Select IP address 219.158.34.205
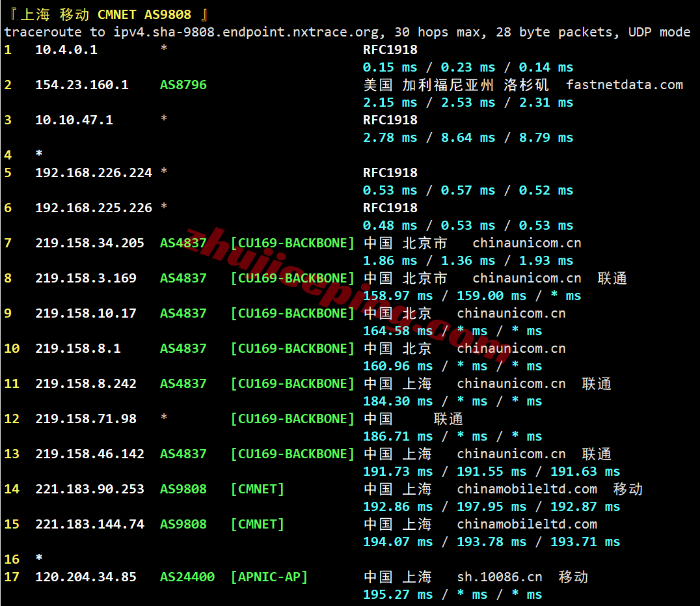This screenshot has width=700, height=606. 90,243
